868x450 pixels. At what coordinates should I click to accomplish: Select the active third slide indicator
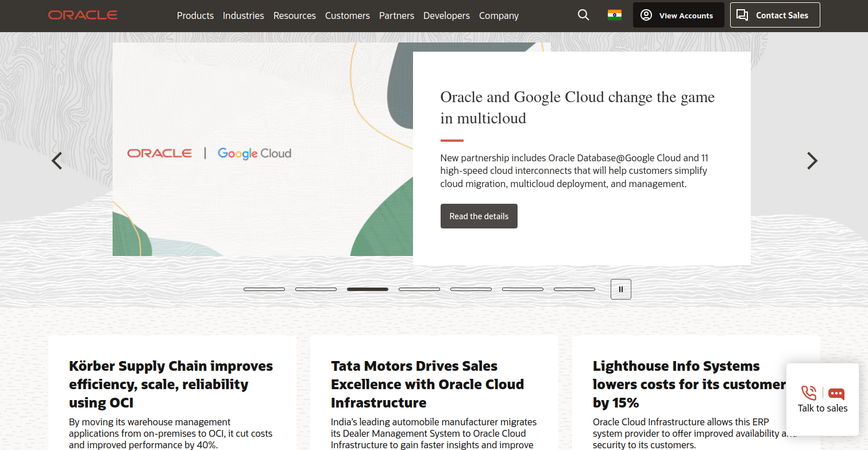tap(368, 289)
